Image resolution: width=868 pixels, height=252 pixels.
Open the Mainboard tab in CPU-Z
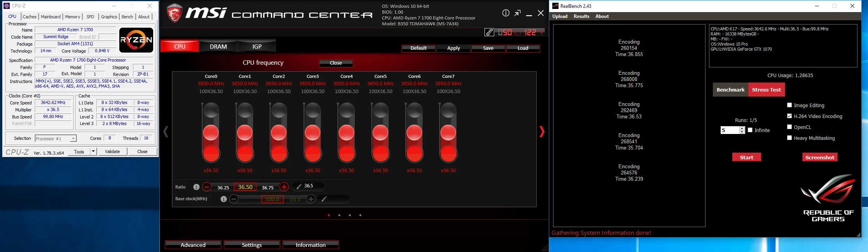click(51, 17)
